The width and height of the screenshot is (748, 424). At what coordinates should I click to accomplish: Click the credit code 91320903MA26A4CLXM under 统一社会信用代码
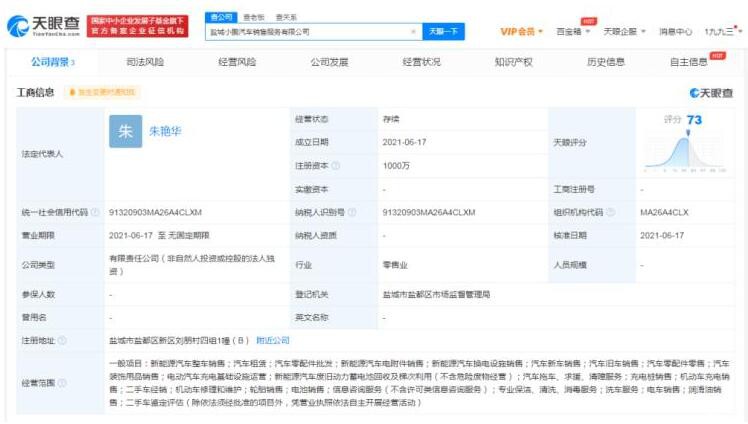155,212
